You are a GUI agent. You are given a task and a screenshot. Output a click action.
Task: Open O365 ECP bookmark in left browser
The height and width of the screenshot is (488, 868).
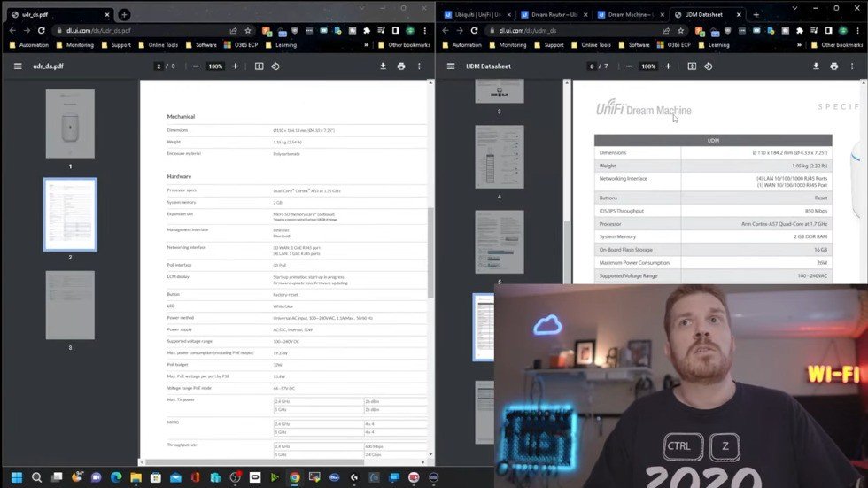point(241,45)
